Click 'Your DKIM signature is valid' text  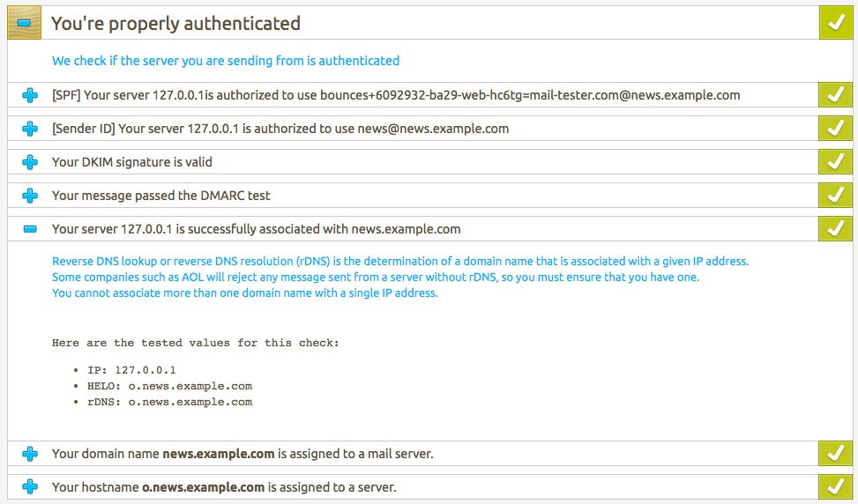point(132,162)
